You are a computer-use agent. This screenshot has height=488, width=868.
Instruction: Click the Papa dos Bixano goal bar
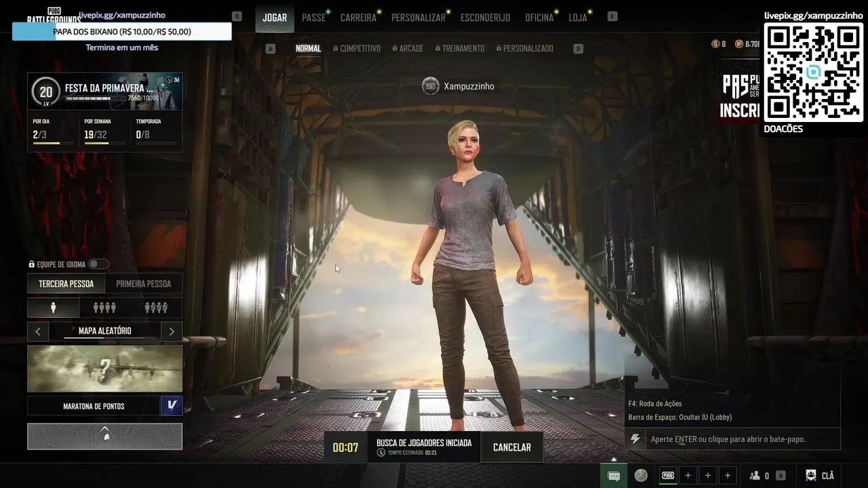click(122, 31)
